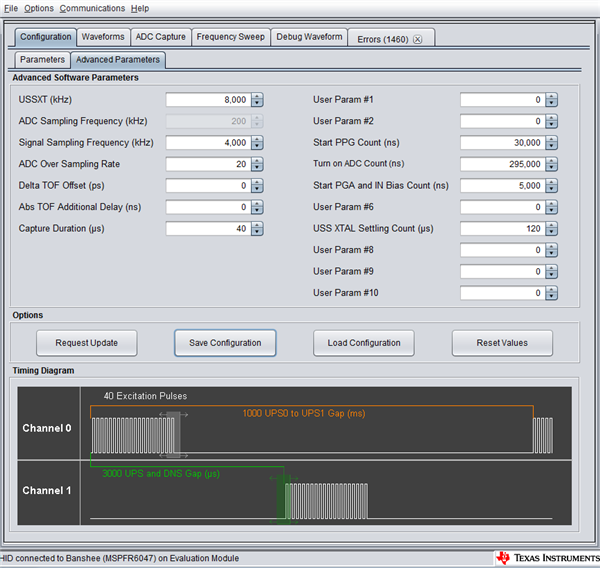The height and width of the screenshot is (568, 600).
Task: Open the Options menu
Action: click(39, 8)
